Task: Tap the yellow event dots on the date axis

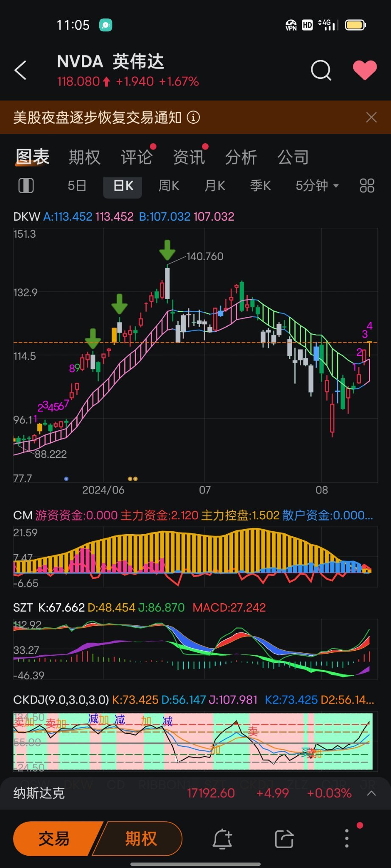Action: point(133,479)
